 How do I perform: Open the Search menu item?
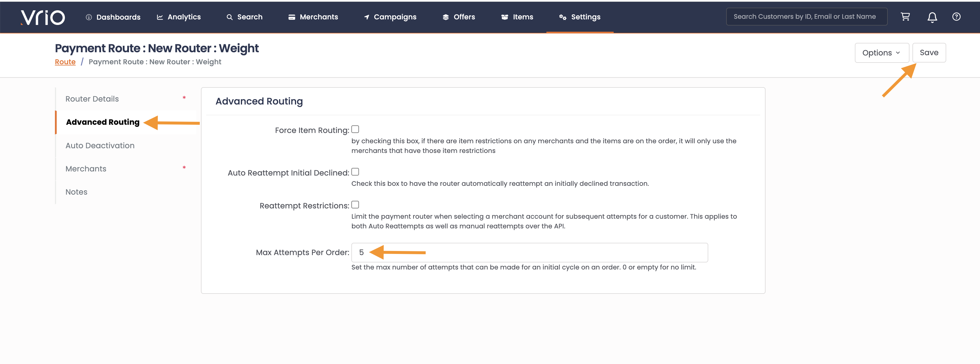(x=244, y=17)
